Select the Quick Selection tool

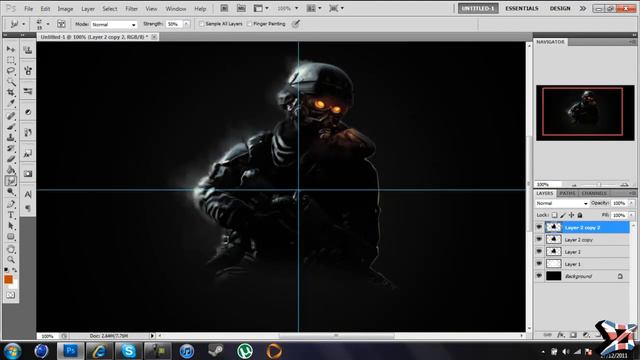tap(11, 82)
